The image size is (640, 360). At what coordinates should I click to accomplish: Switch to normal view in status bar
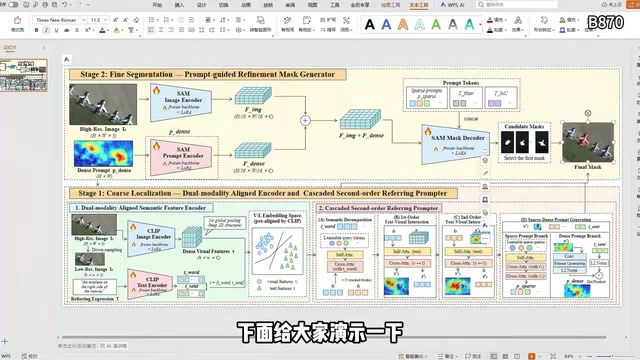pos(494,356)
